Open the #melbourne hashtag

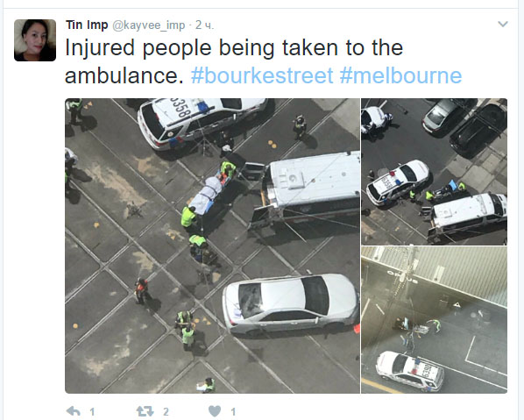(400, 75)
